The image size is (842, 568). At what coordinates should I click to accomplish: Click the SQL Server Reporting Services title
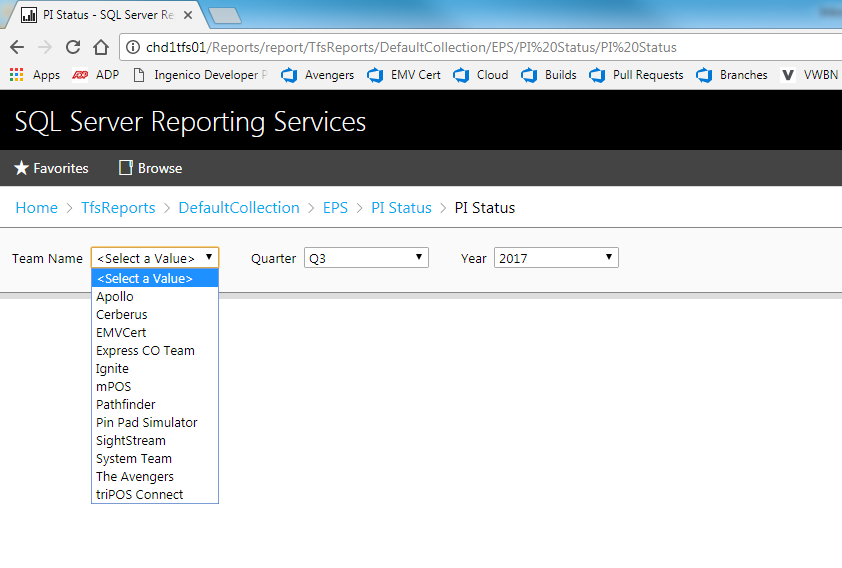coord(190,122)
